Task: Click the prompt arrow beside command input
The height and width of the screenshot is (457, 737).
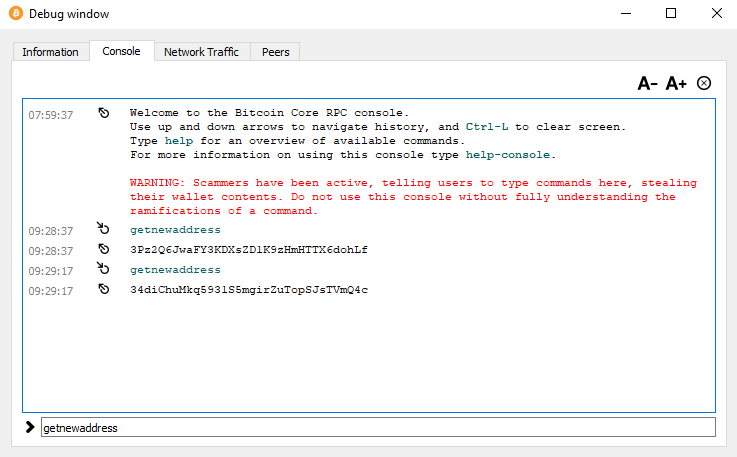Action: (x=30, y=427)
